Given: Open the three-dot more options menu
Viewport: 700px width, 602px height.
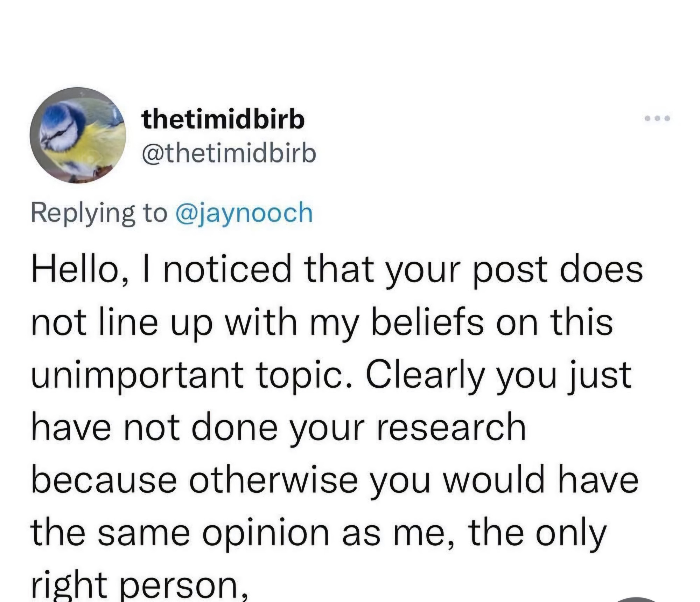Looking at the screenshot, I should (657, 118).
